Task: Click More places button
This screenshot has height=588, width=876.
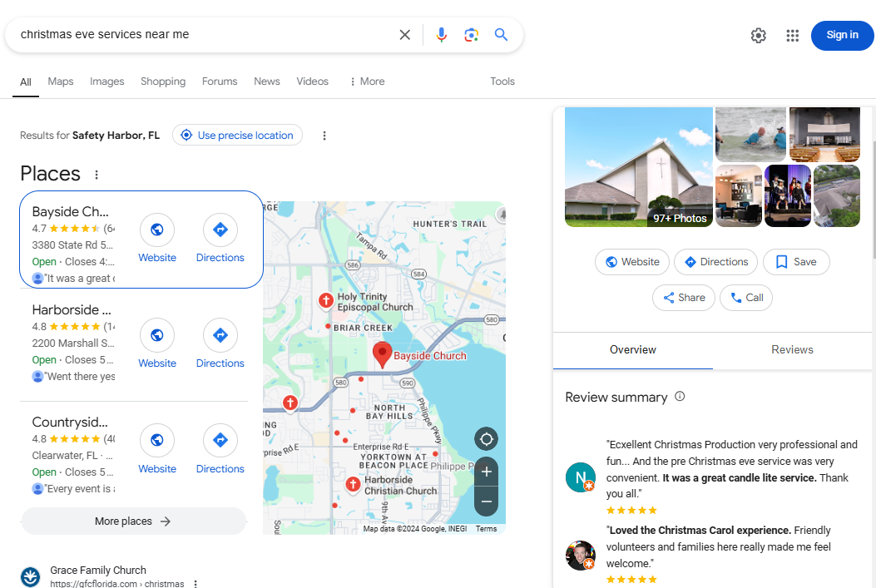Action: point(134,521)
